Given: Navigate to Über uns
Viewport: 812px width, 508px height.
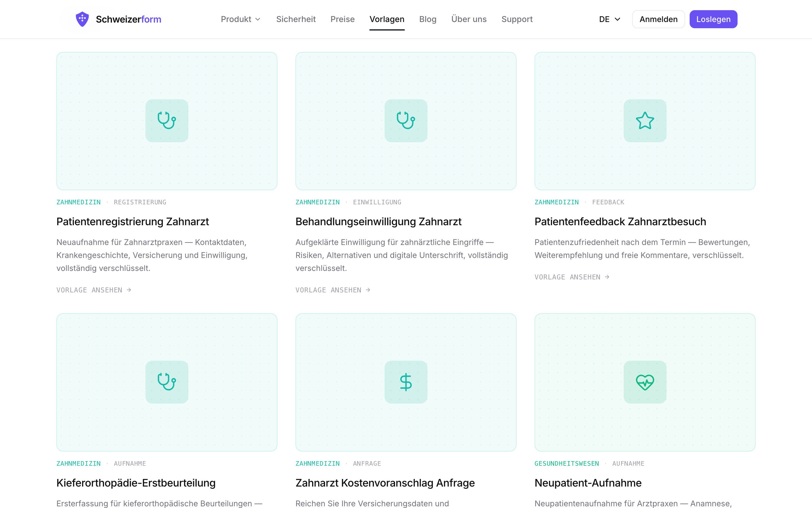Looking at the screenshot, I should (469, 19).
